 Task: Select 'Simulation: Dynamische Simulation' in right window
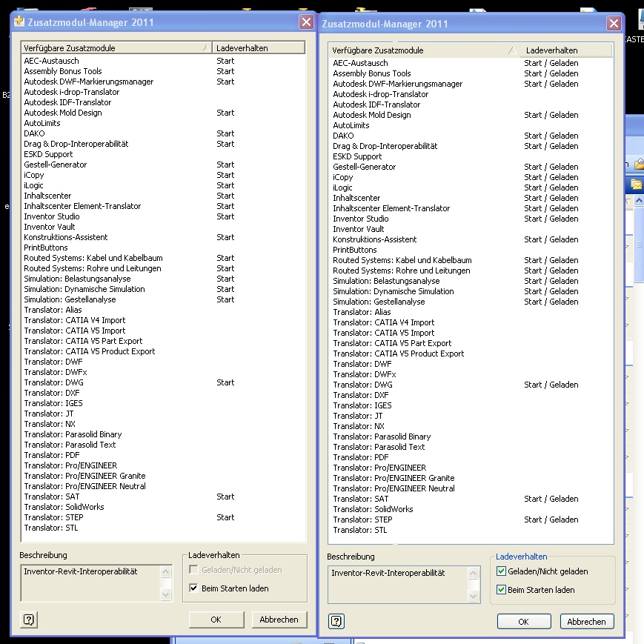(394, 291)
